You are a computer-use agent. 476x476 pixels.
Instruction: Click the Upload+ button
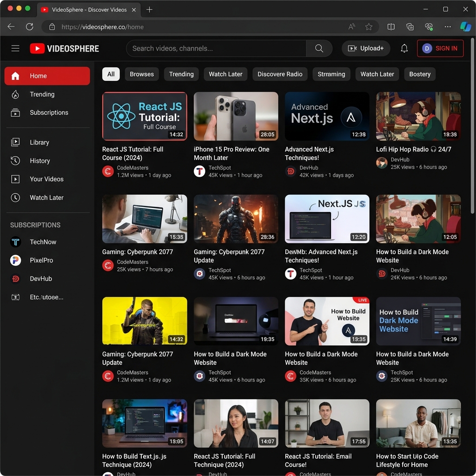pyautogui.click(x=366, y=48)
